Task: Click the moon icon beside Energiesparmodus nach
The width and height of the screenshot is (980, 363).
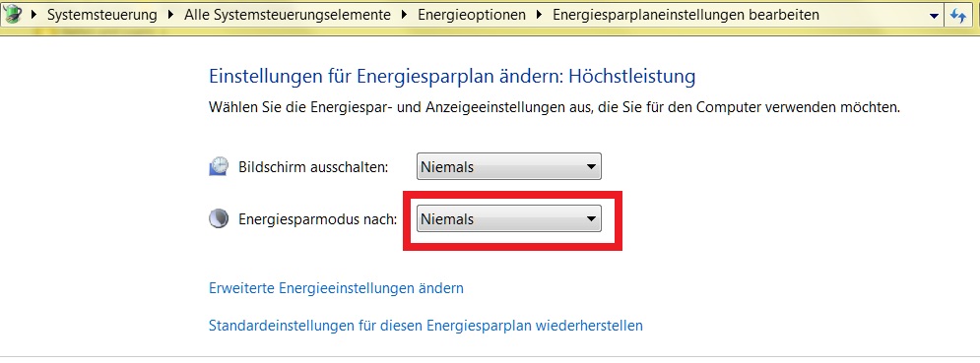Action: point(219,219)
